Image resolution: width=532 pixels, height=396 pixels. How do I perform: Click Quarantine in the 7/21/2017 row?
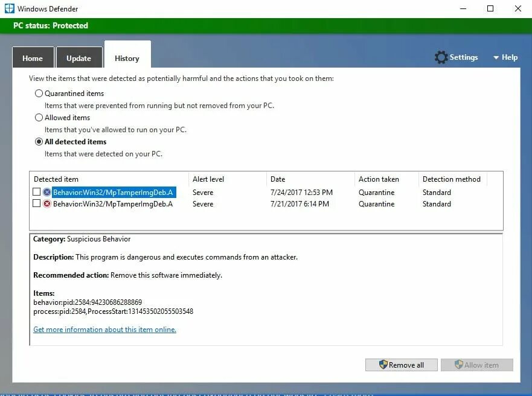point(376,204)
